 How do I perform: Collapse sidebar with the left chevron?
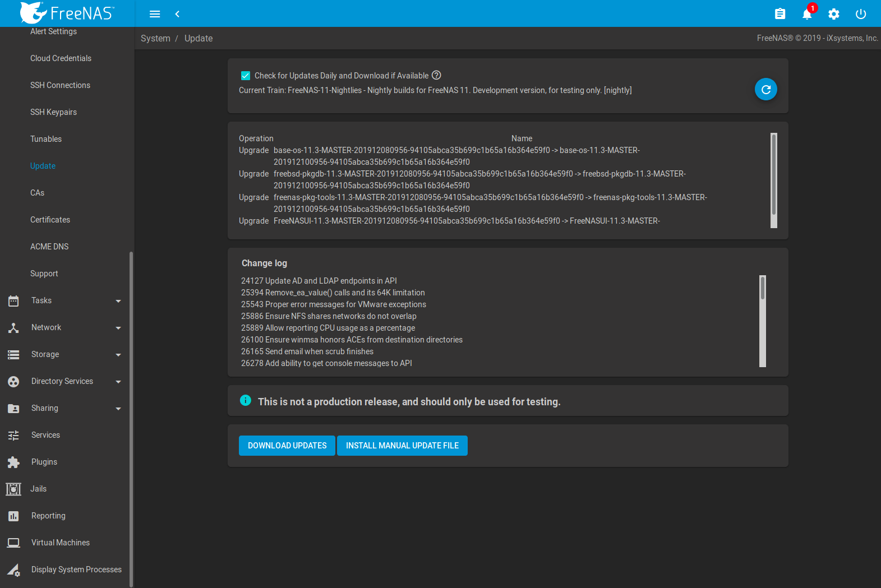(x=177, y=14)
